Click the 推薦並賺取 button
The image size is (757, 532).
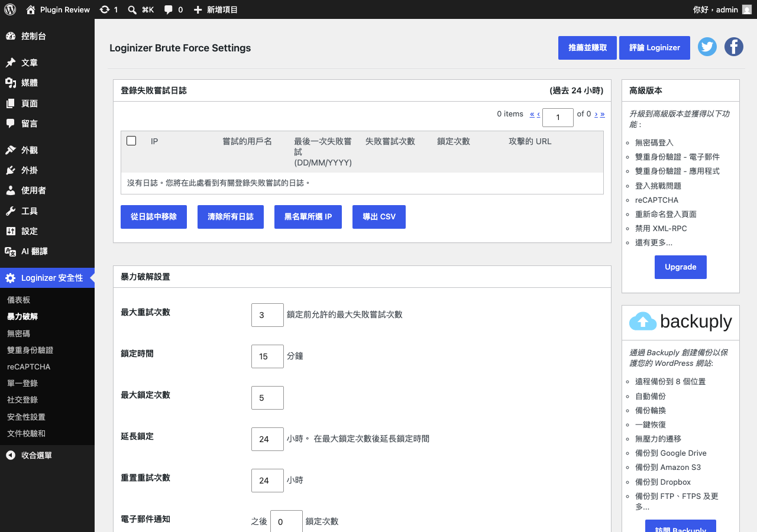[x=587, y=48]
